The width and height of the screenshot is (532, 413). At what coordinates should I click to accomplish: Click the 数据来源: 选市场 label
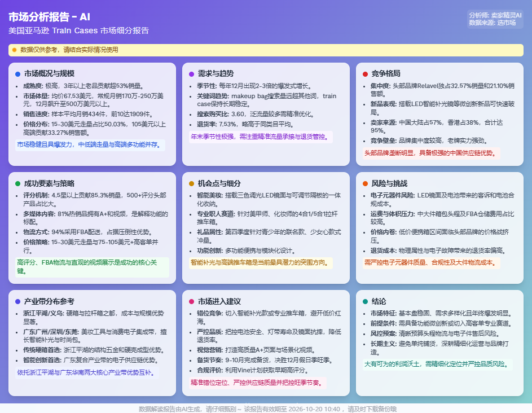click(x=493, y=23)
